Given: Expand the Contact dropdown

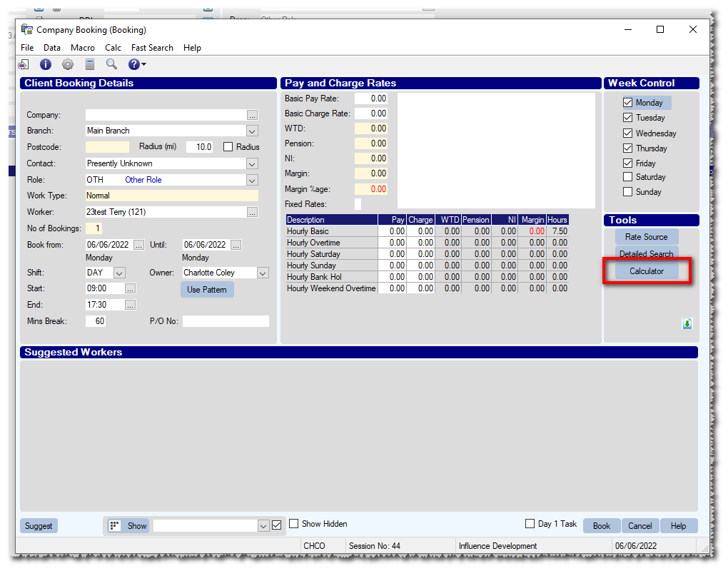Looking at the screenshot, I should (x=252, y=164).
